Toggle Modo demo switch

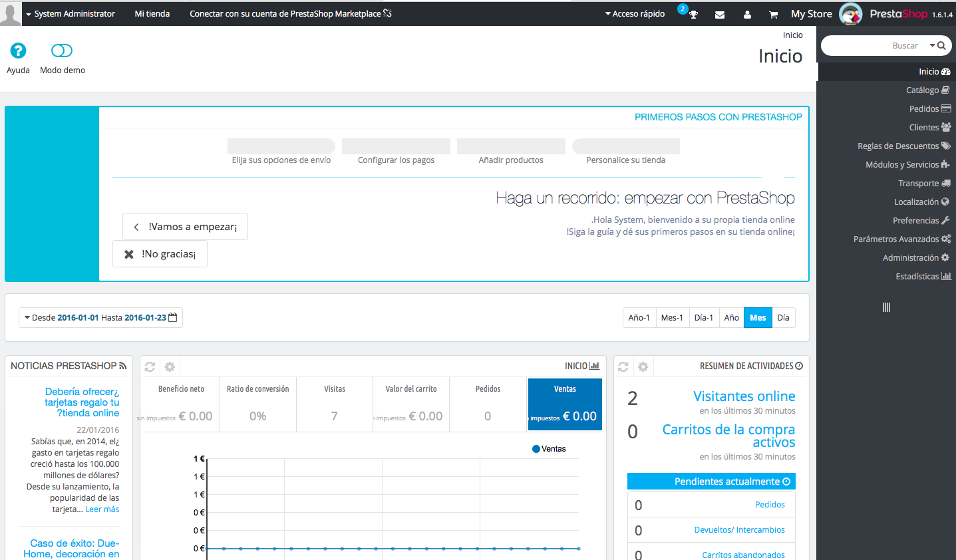pyautogui.click(x=62, y=51)
